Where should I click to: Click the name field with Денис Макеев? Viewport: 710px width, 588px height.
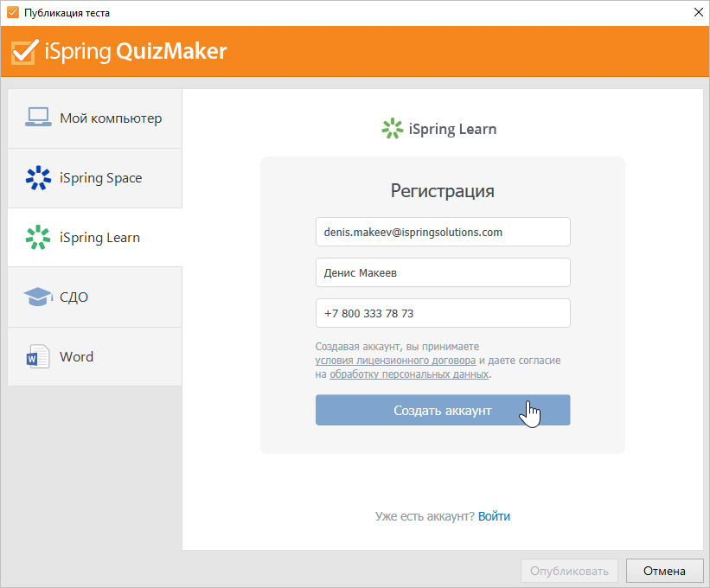pos(443,272)
